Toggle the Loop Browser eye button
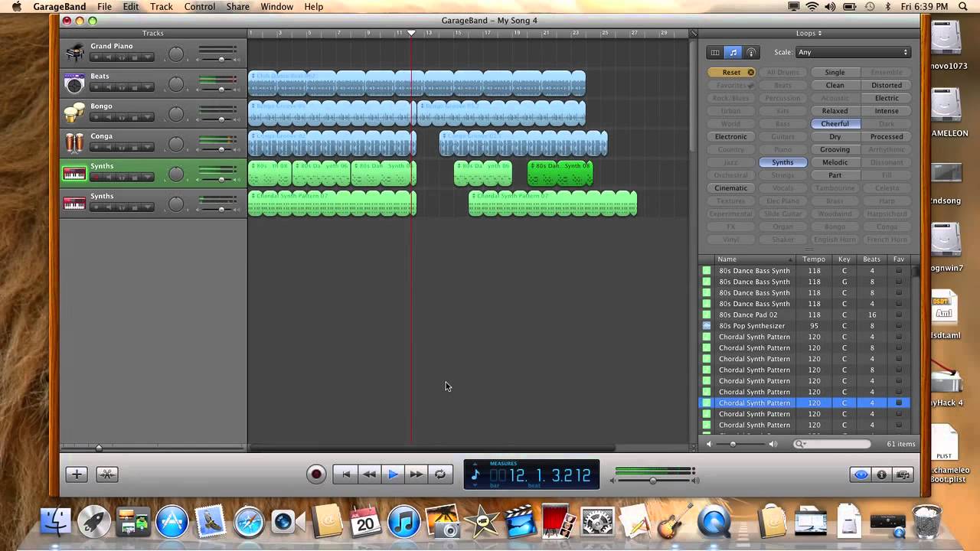This screenshot has height=551, width=980. (x=861, y=474)
